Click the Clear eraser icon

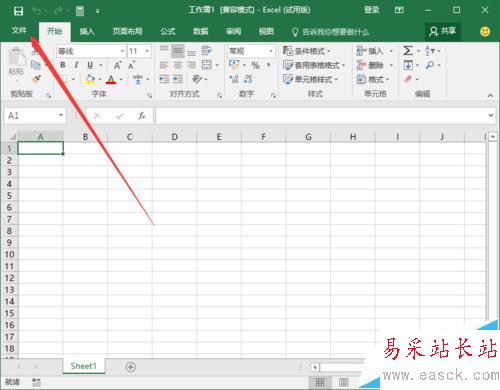point(408,79)
